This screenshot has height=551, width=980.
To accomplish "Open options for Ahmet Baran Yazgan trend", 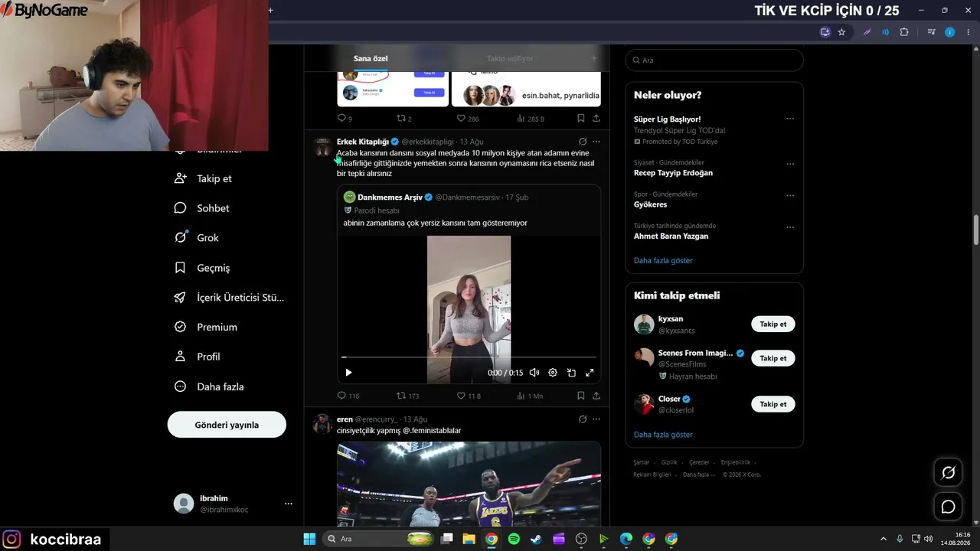I will [790, 227].
